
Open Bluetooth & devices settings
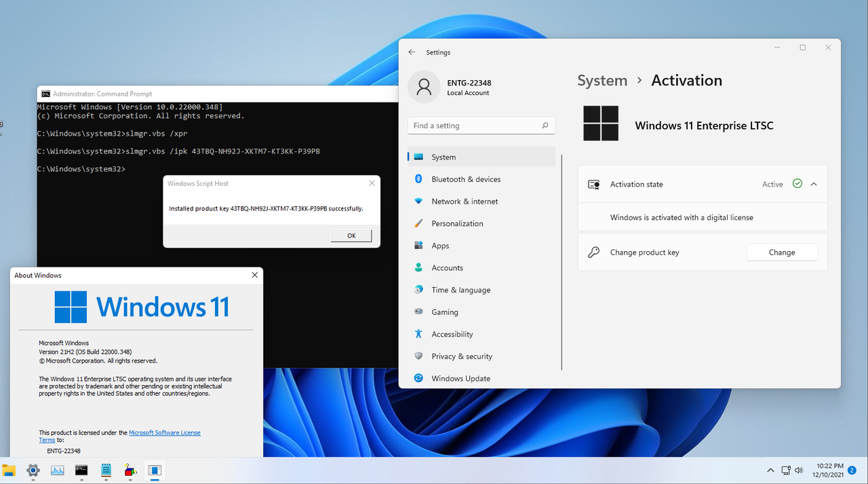[x=481, y=179]
